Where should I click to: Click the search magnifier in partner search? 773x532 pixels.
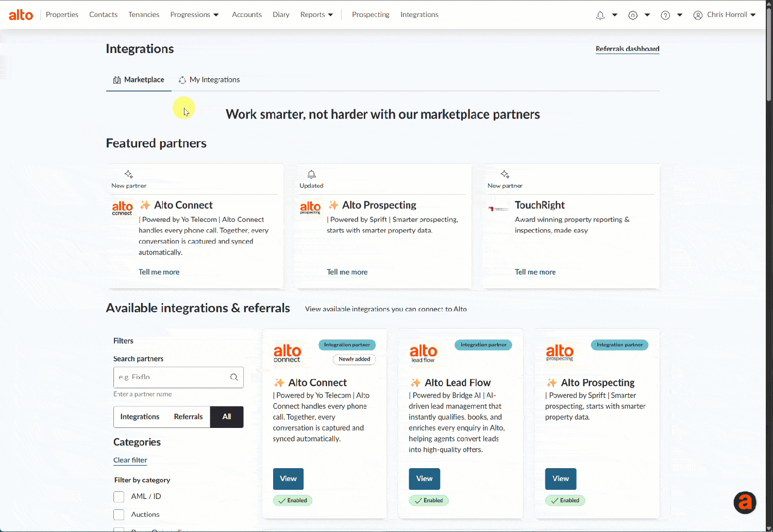point(234,377)
